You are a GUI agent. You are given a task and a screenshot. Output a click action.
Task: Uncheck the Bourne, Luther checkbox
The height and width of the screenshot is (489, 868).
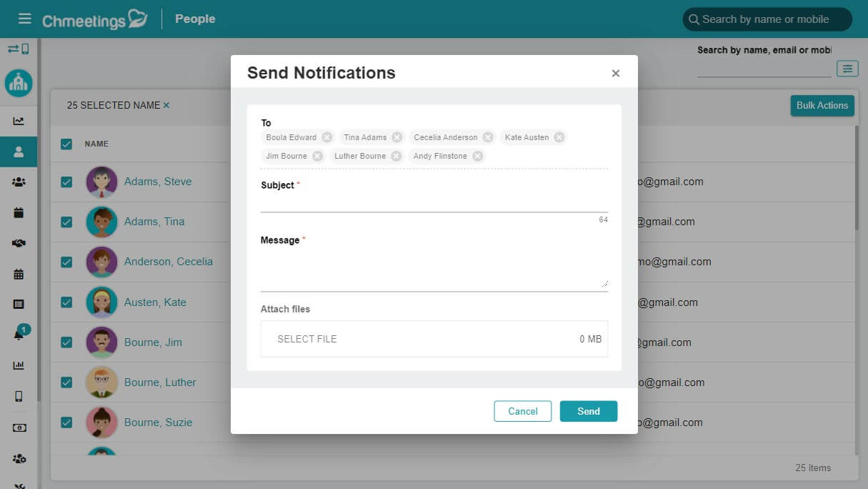click(x=66, y=382)
